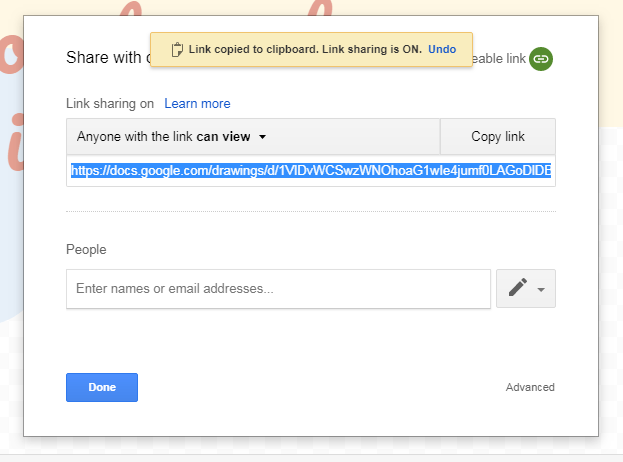This screenshot has height=462, width=623.
Task: Click the pencil edit-permission icon
Action: 517,288
